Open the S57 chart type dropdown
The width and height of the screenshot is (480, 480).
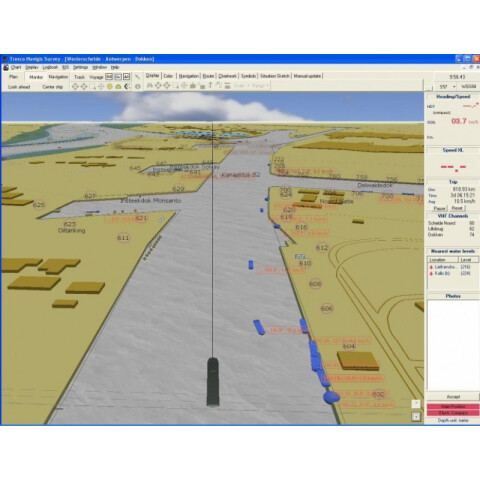click(x=446, y=87)
